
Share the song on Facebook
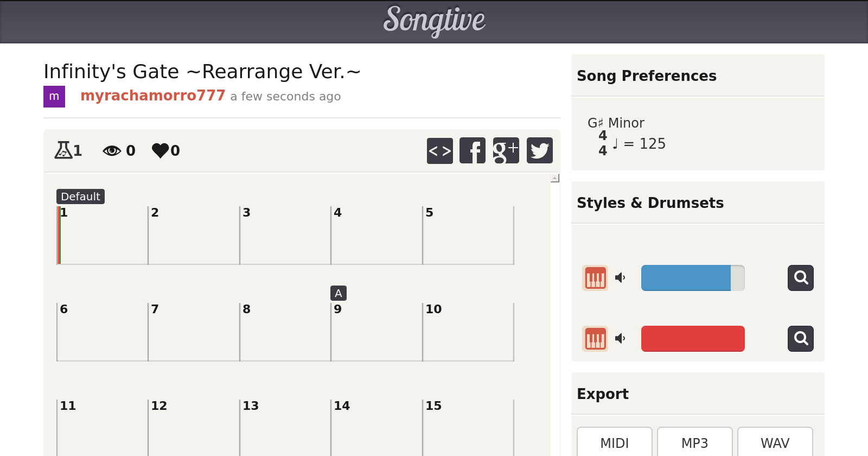click(x=473, y=150)
